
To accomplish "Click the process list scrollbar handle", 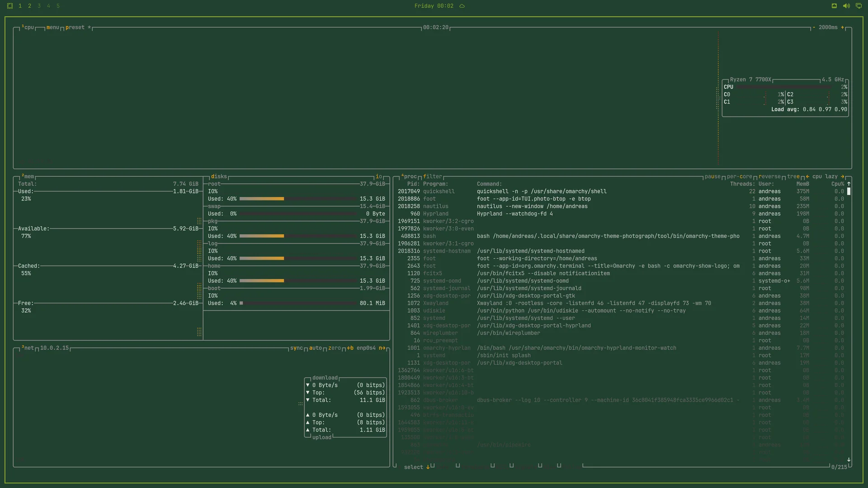I will (x=849, y=192).
